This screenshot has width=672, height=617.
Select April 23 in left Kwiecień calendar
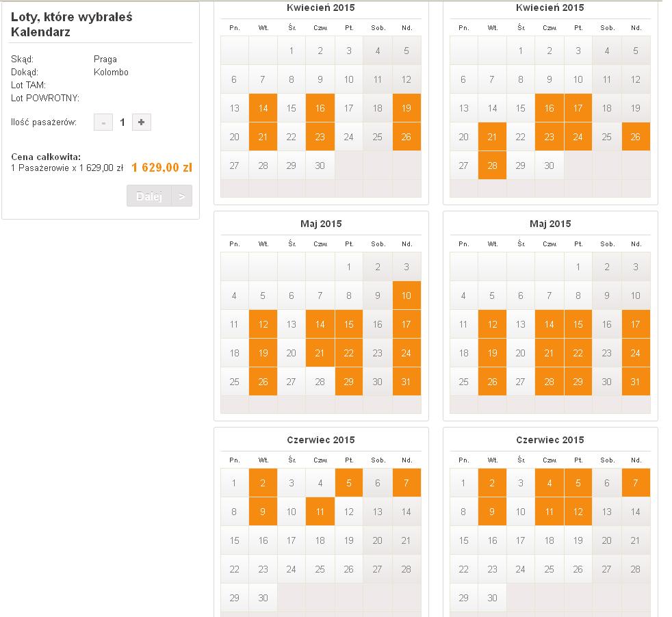tap(320, 137)
